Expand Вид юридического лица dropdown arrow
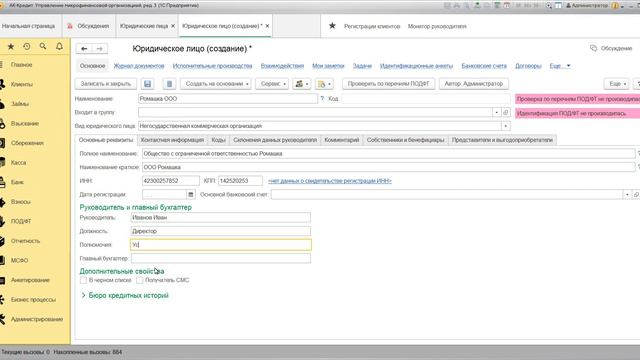The width and height of the screenshot is (640, 360). [x=506, y=126]
